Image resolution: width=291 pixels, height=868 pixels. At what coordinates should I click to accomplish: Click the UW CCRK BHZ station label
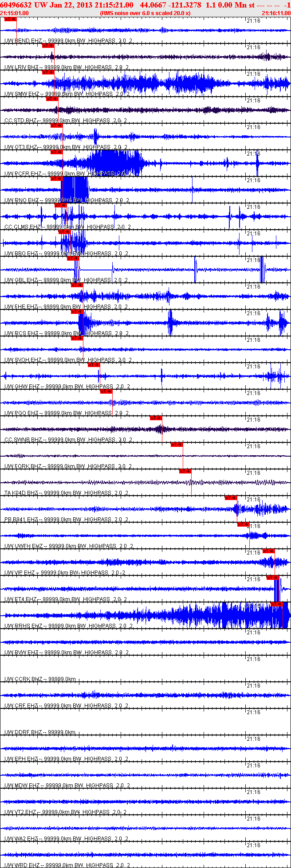[40, 679]
